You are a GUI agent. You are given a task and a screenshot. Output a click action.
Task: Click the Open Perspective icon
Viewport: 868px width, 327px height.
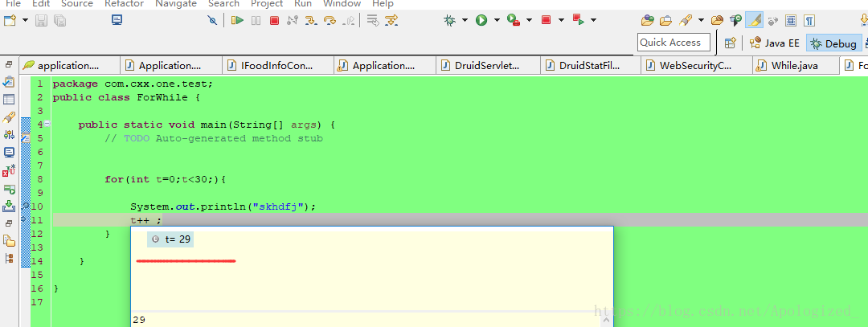[x=730, y=43]
